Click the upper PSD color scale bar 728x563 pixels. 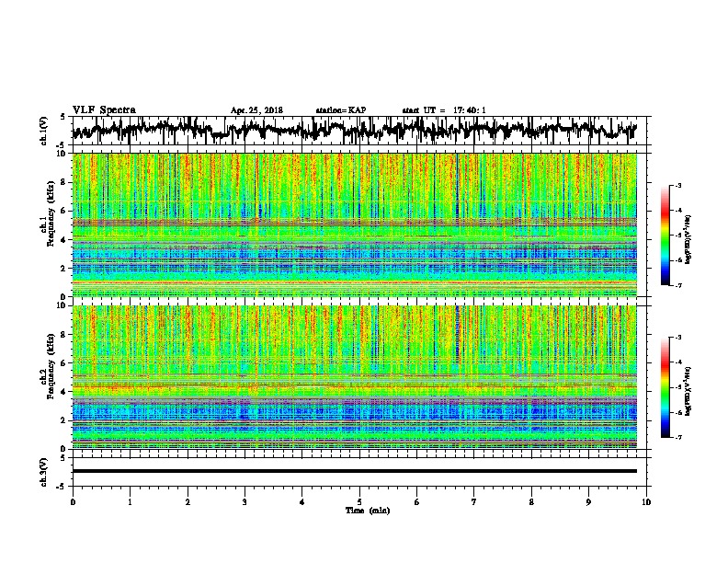click(x=665, y=236)
